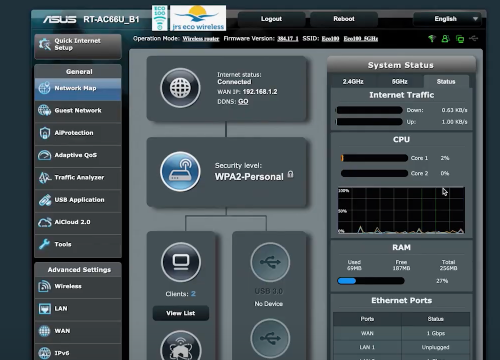Click the Reboot button
The height and width of the screenshot is (360, 500).
pos(344,19)
